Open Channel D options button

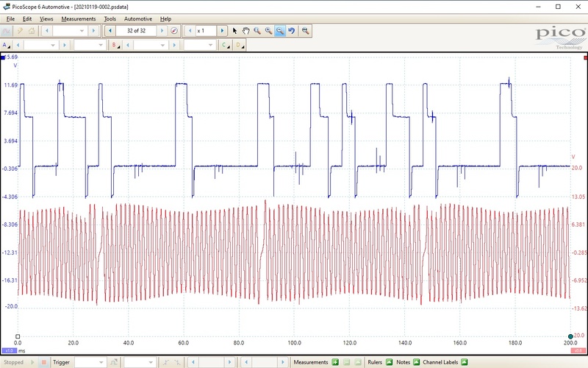(x=240, y=45)
